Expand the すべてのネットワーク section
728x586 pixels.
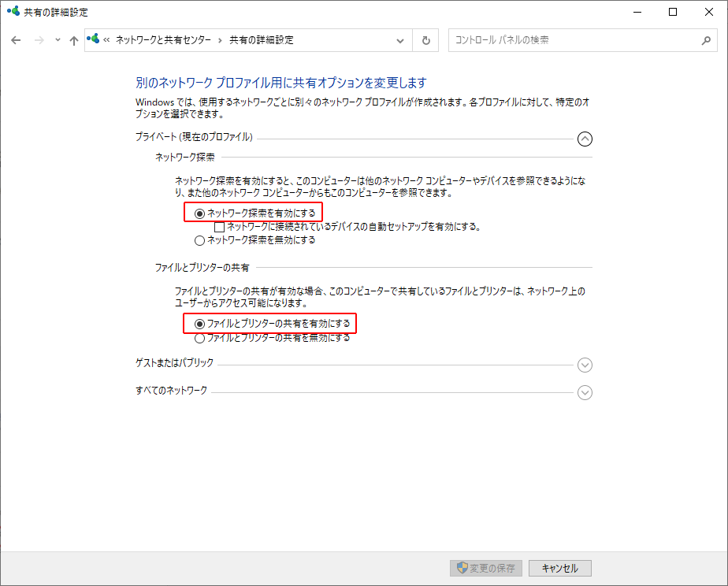point(584,392)
